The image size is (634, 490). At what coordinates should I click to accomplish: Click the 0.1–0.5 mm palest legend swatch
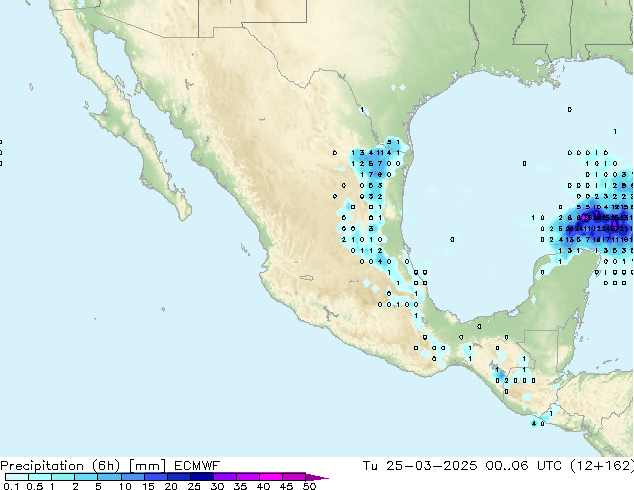pos(17,477)
